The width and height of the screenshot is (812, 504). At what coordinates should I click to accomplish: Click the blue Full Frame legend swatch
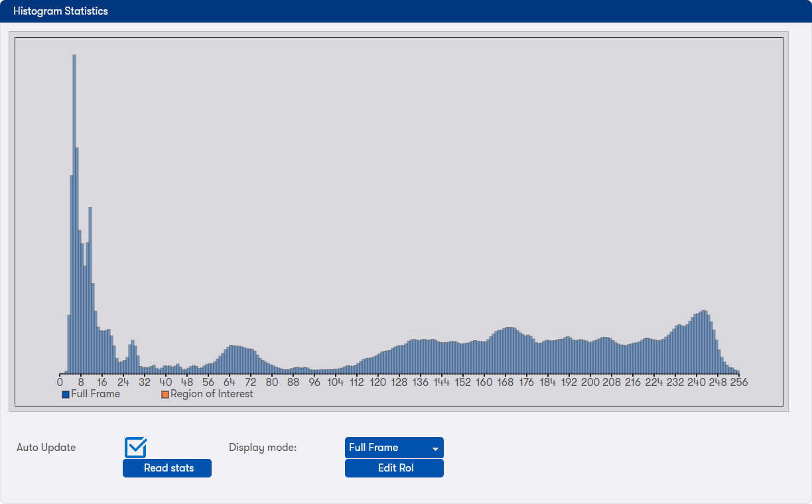click(x=66, y=395)
